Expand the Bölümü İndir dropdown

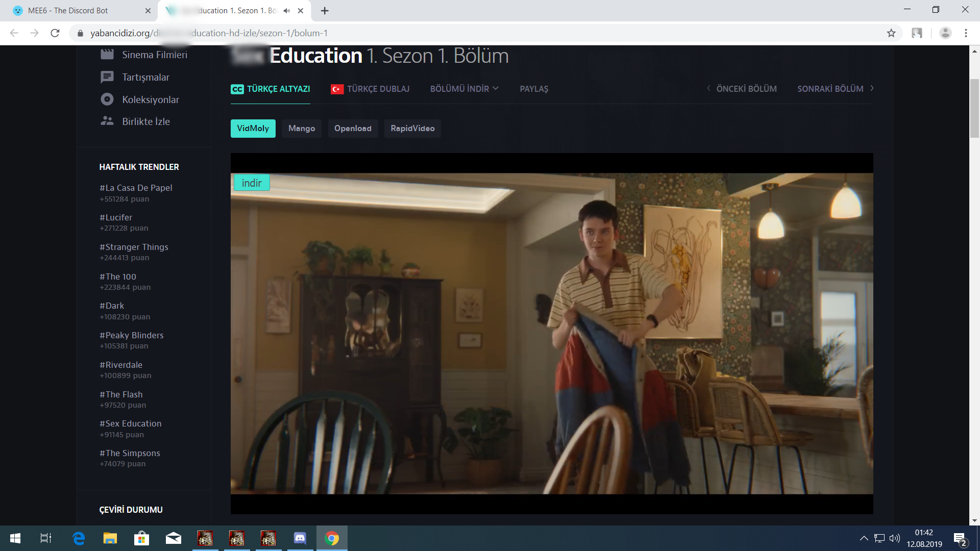[464, 89]
